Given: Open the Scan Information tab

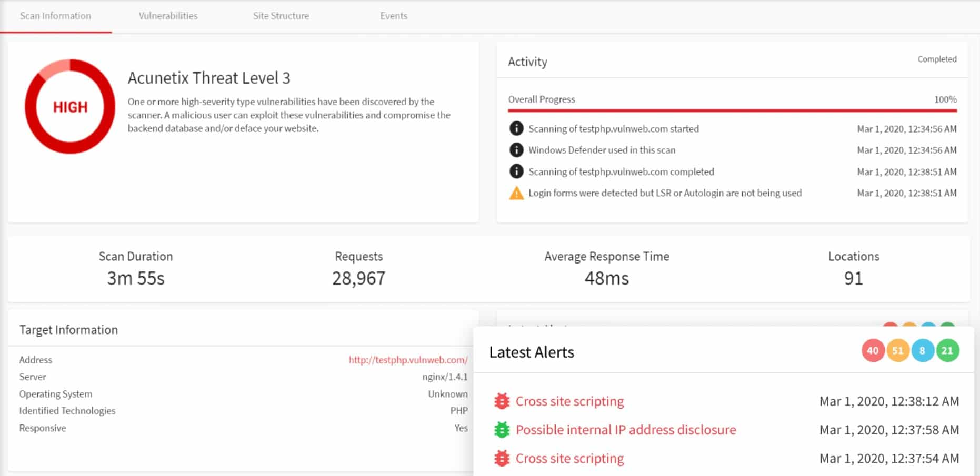Looking at the screenshot, I should coord(55,16).
